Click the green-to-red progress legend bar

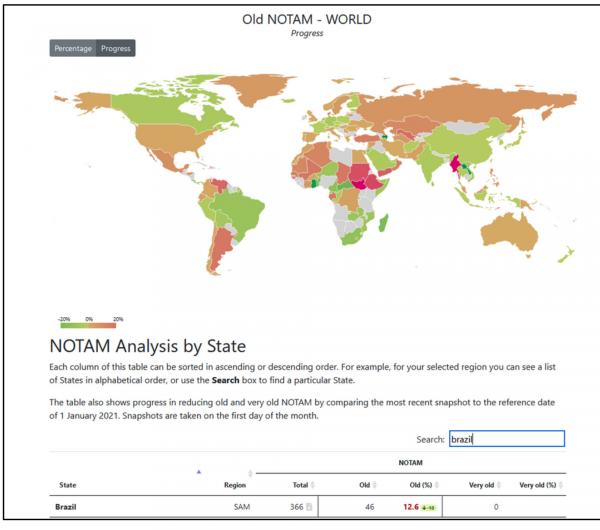point(88,326)
